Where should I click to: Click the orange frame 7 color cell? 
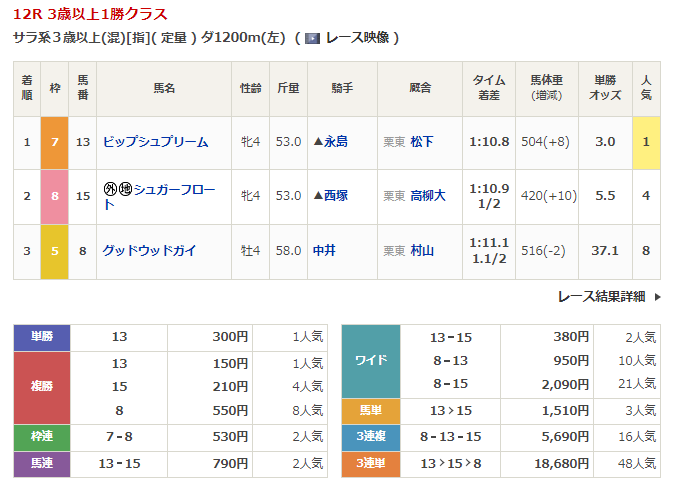(x=55, y=142)
